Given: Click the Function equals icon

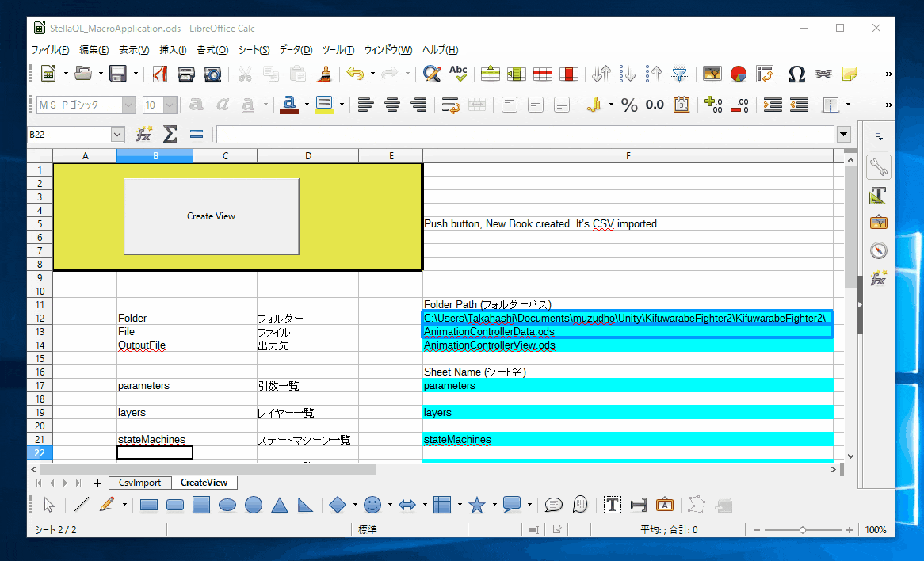Looking at the screenshot, I should point(197,135).
